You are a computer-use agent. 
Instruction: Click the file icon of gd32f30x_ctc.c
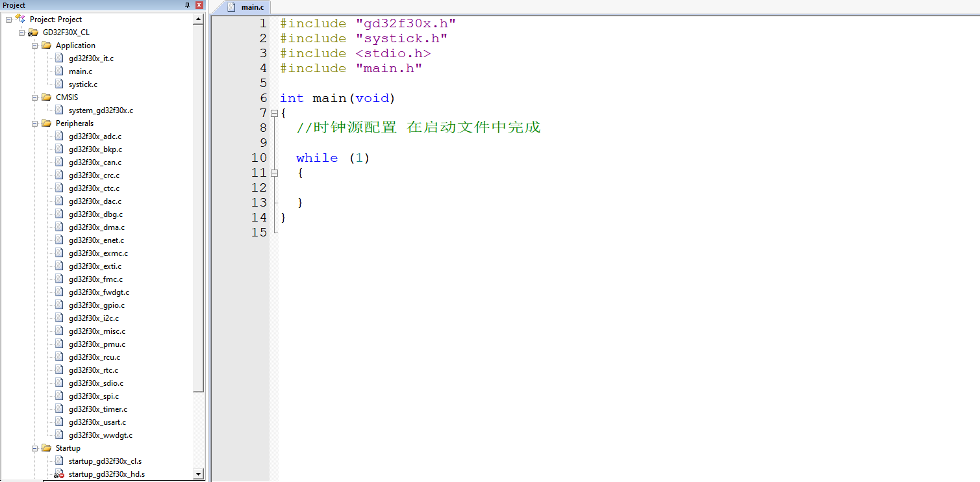[x=59, y=188]
